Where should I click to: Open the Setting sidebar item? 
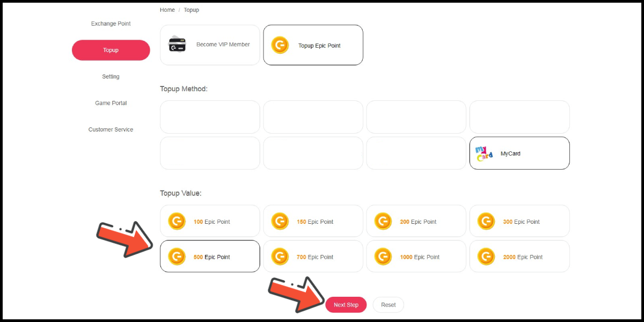111,77
